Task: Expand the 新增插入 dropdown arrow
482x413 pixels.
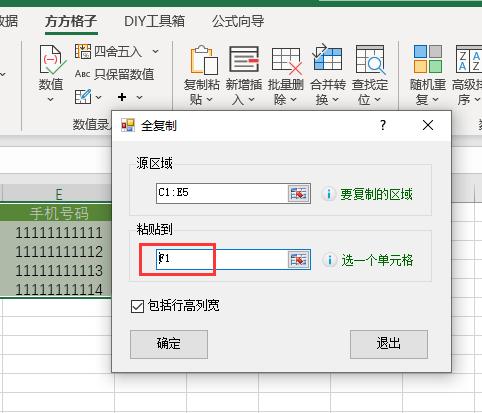Action: [x=251, y=99]
